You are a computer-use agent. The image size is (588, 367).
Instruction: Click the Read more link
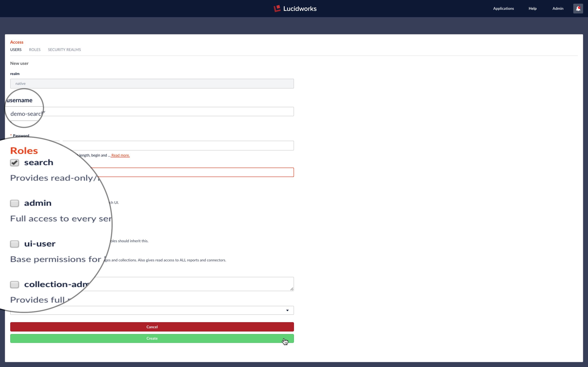tap(120, 155)
